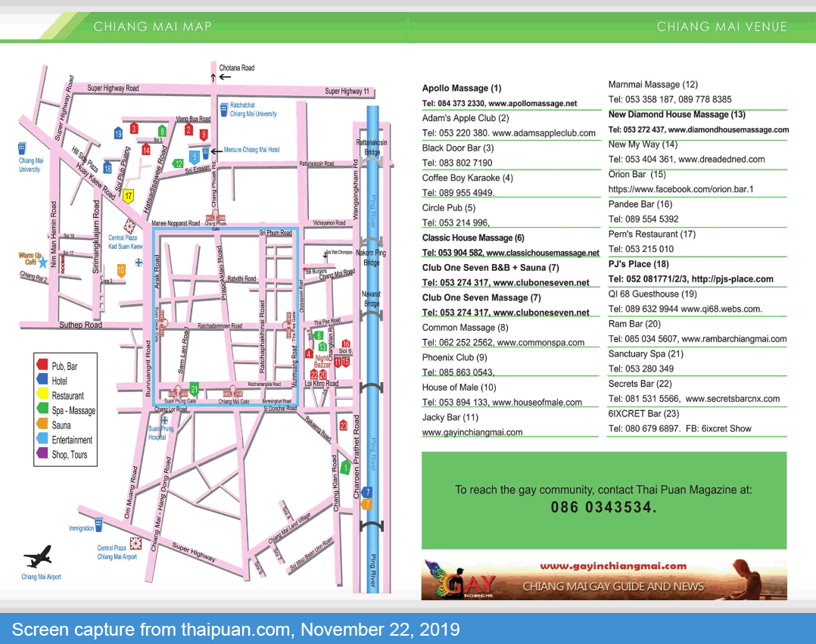The height and width of the screenshot is (644, 816).
Task: Click the Chiang Mai Airport airplane icon
Action: click(38, 557)
